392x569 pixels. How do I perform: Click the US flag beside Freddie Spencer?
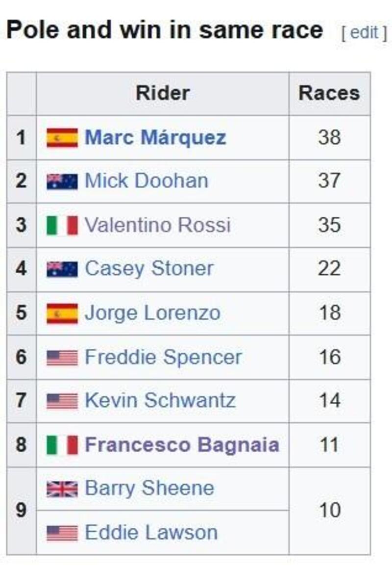coord(62,357)
